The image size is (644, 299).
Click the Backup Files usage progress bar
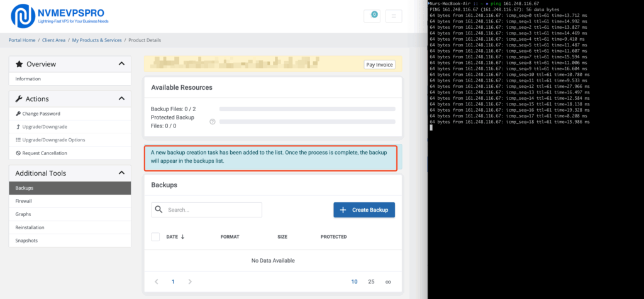[x=307, y=109]
